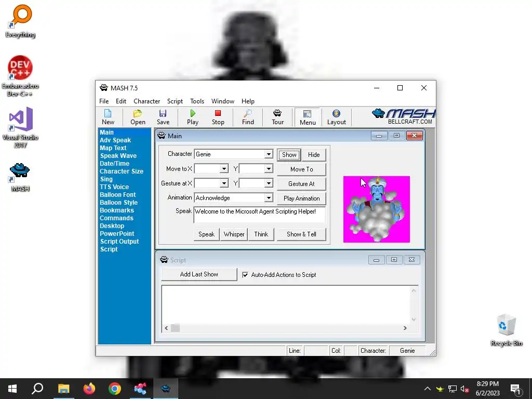
Task: Start the Tour toolbar button
Action: [x=277, y=117]
